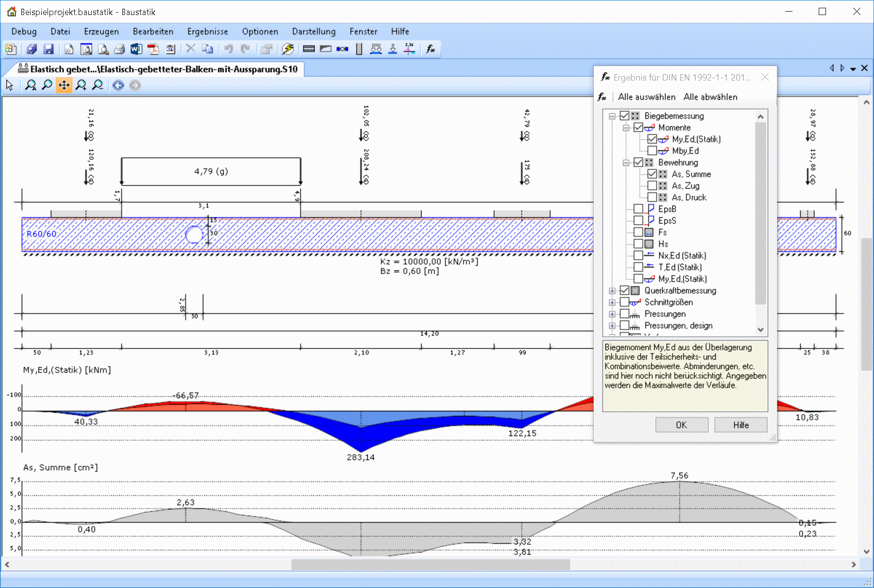
Task: Open the Ergebnisse menu
Action: coord(208,31)
